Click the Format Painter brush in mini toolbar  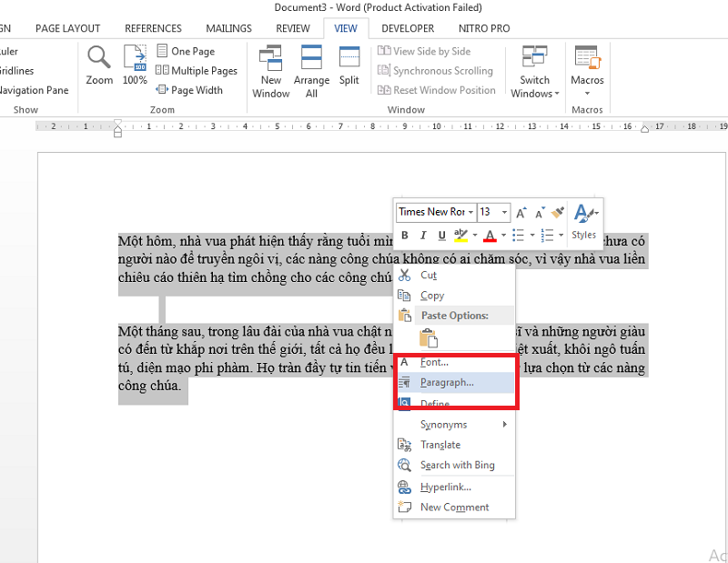[x=557, y=213]
